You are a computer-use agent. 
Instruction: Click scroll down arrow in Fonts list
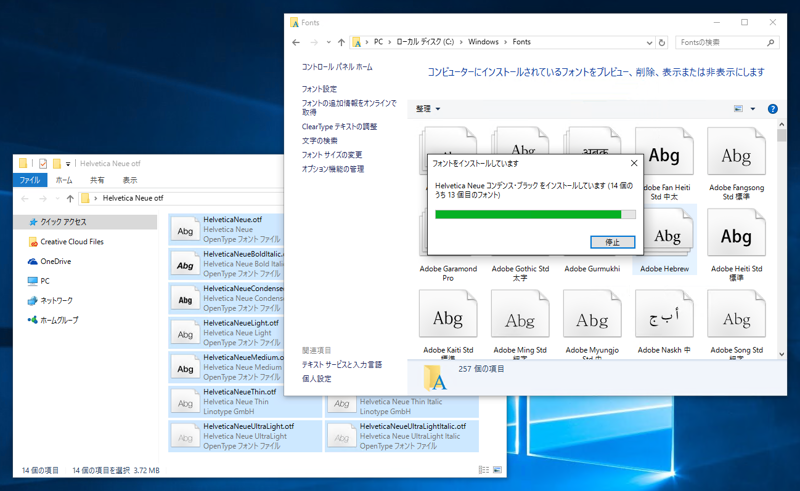781,354
